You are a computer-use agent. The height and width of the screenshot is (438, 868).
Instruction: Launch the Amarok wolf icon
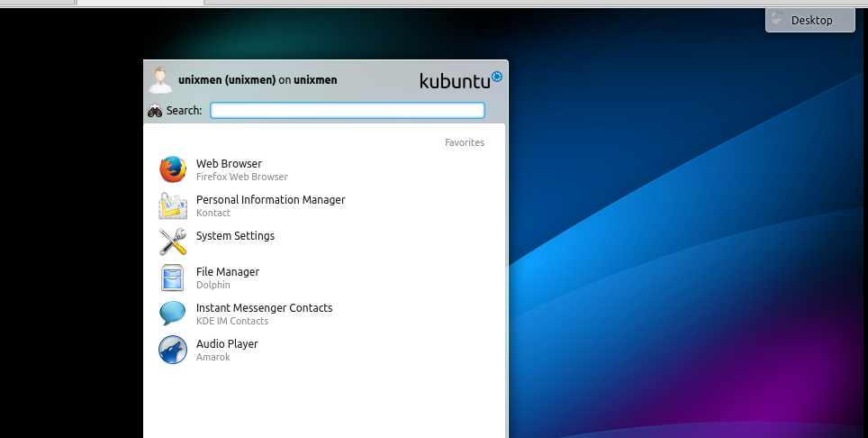(173, 350)
